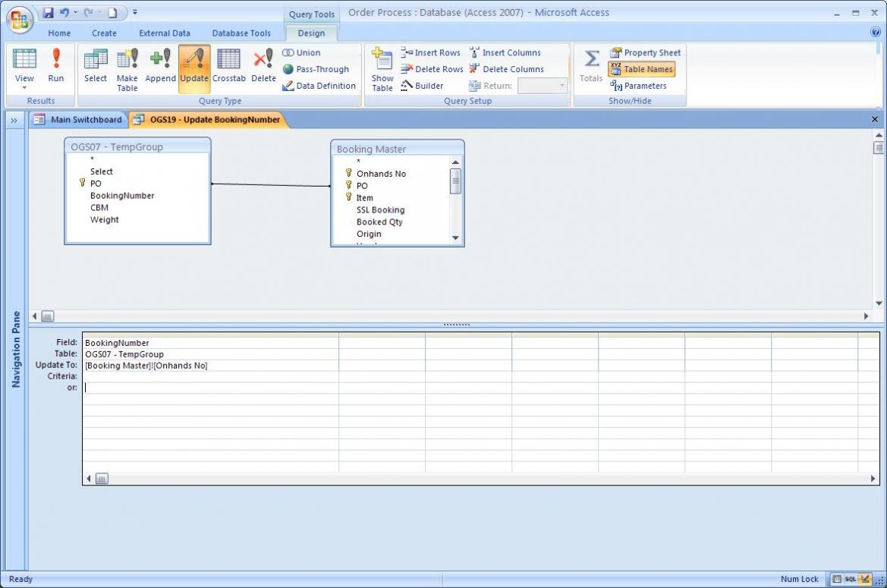Screen dimensions: 887x588
Task: Click the Pass-Through query button
Action: [x=316, y=69]
